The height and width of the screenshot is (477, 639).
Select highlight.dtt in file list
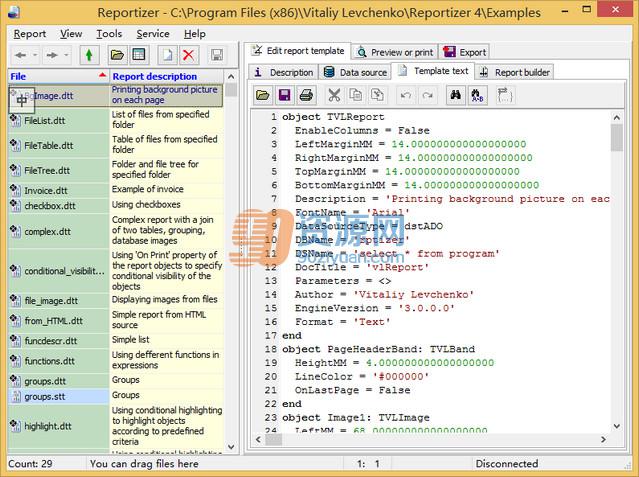pyautogui.click(x=58, y=426)
